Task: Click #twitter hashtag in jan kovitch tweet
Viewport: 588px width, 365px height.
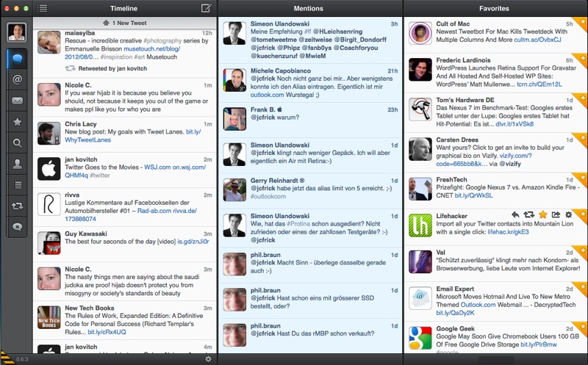Action: (100, 176)
